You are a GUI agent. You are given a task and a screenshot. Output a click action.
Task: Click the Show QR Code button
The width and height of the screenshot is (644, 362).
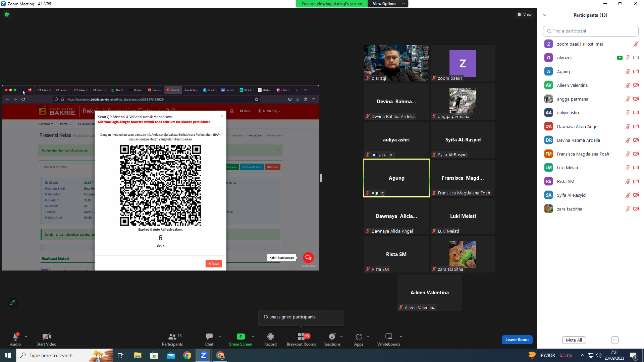[252, 167]
